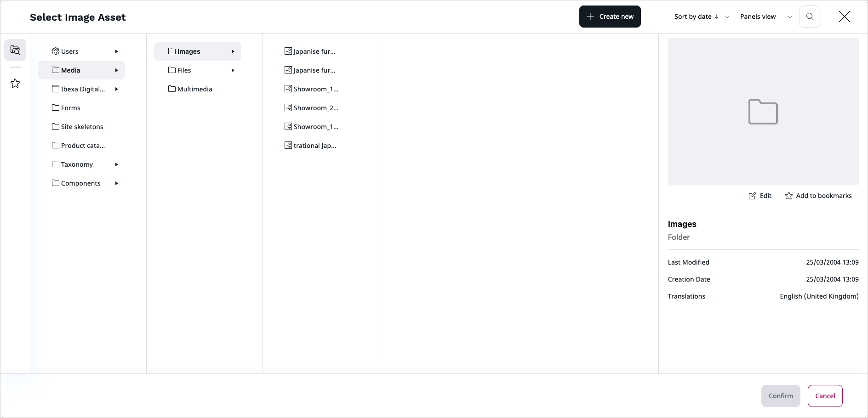Click the Edit pencil icon
Screen dimensions: 868x418
tap(752, 196)
